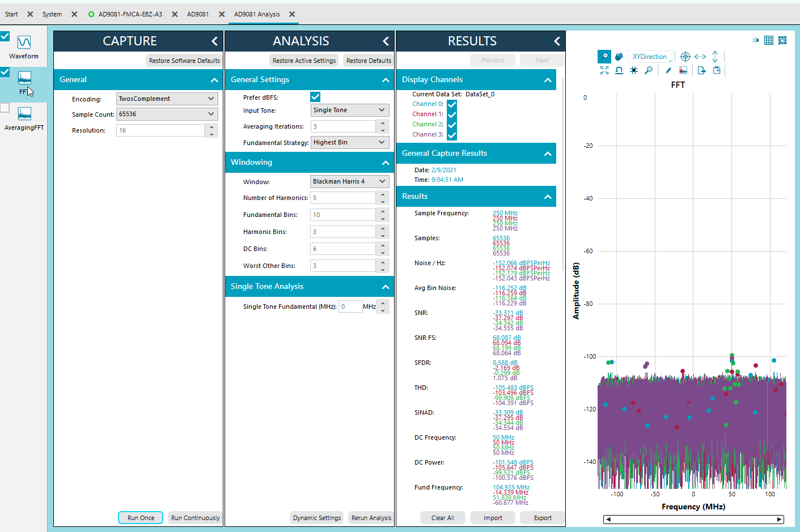800x532 pixels.
Task: Open the Input Tone dropdown
Action: [x=350, y=110]
